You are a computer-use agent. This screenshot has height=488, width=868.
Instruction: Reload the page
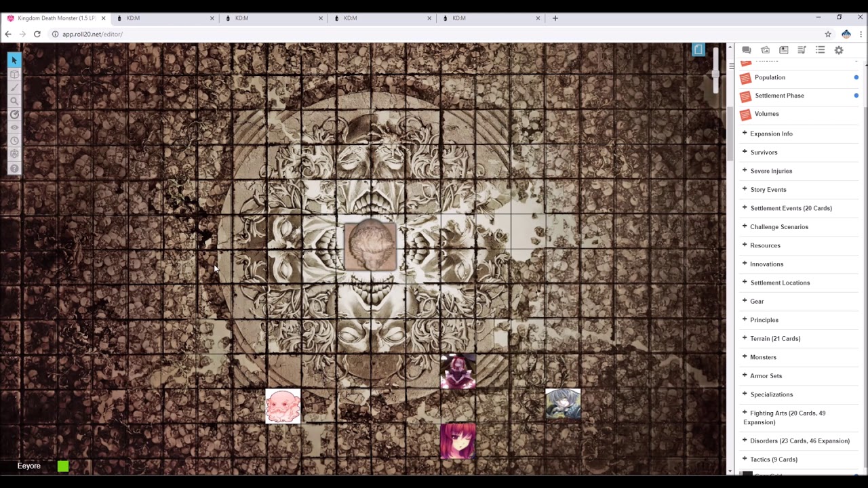tap(37, 34)
